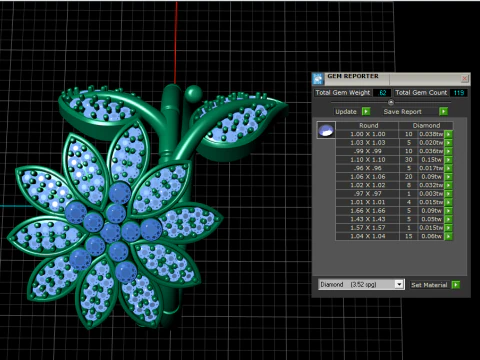The image size is (480, 360).
Task: Open the Diamond (3.52 spg) material dropdown
Action: [x=399, y=284]
